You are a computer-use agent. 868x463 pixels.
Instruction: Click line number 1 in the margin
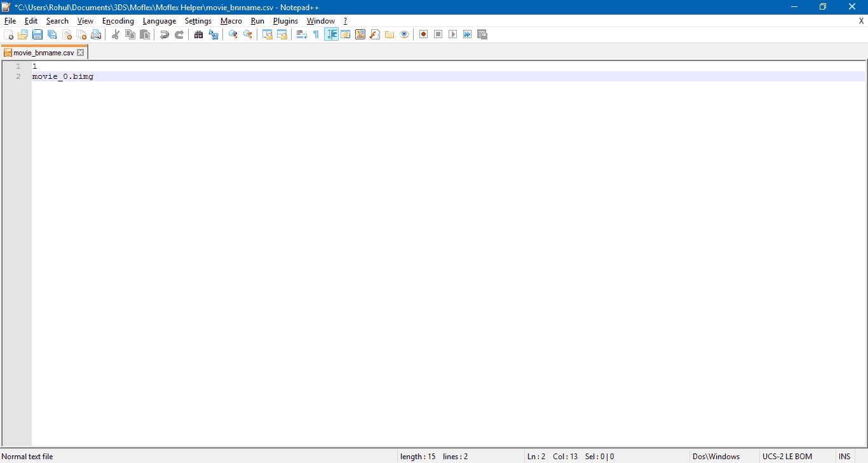[x=18, y=66]
